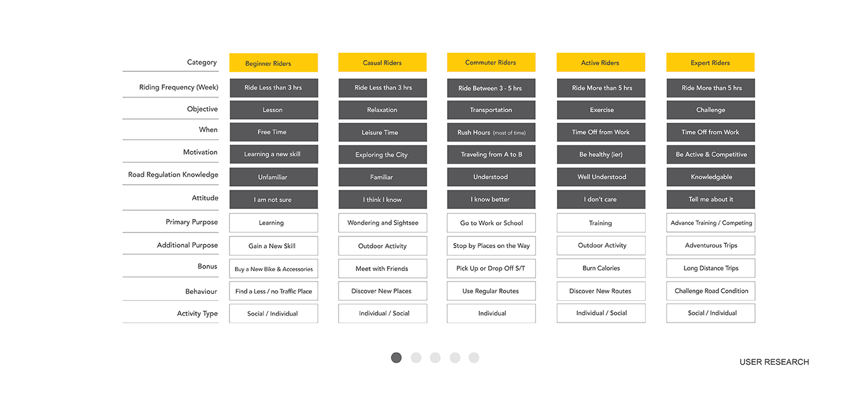
Task: Click the 'Wondering and Sightsee' cell
Action: pos(383,223)
